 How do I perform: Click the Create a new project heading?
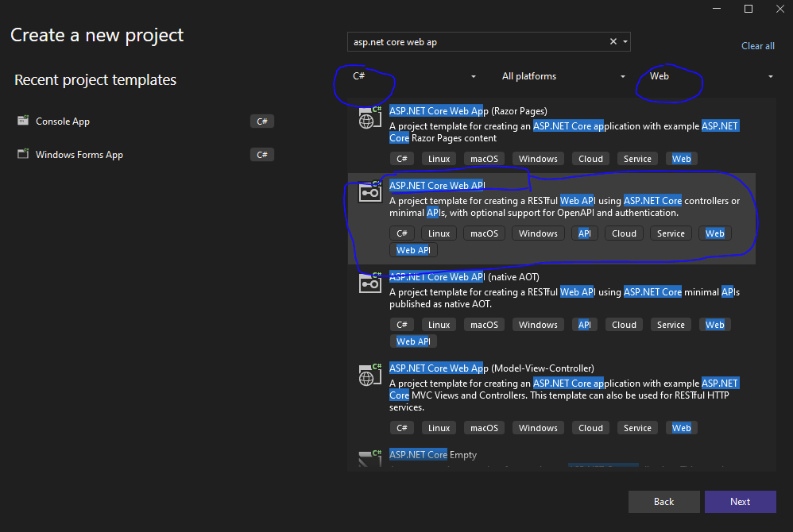point(97,36)
